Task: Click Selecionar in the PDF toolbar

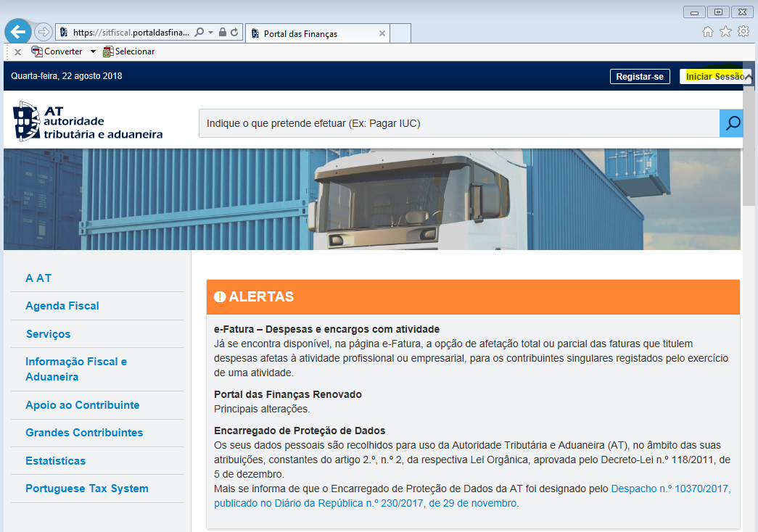Action: (x=129, y=51)
